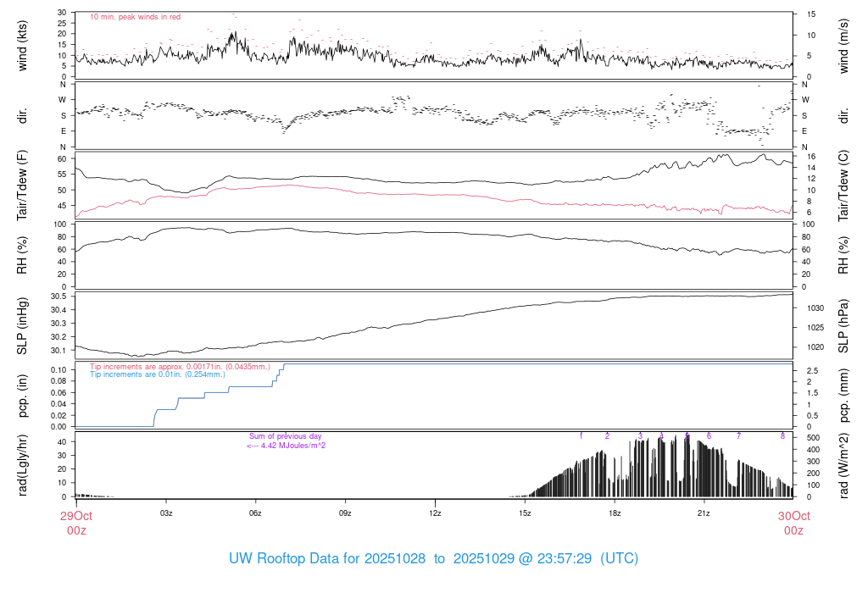Click the 30Oct end date label

coord(793,516)
